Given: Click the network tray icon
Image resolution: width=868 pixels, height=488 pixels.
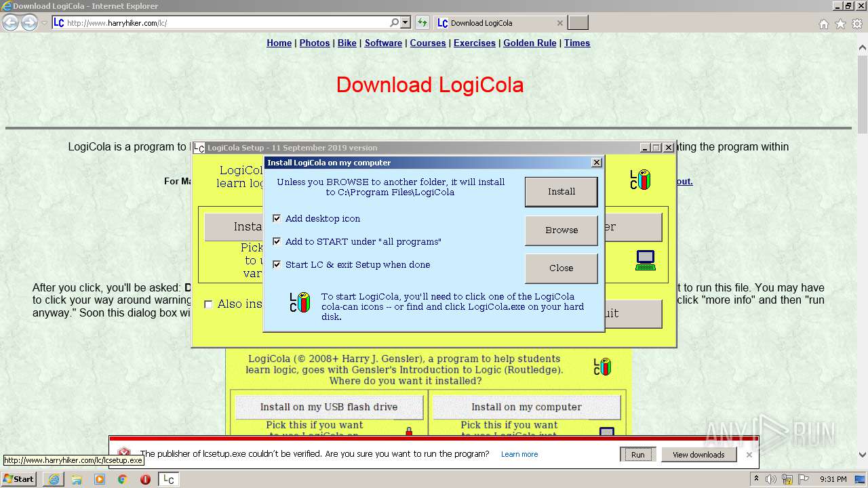Looking at the screenshot, I should click(789, 479).
